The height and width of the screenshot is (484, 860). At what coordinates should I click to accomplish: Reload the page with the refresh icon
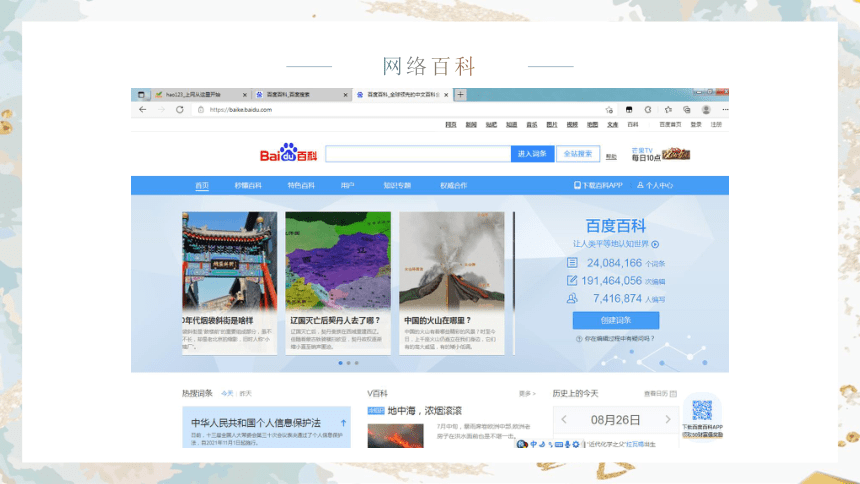179,110
